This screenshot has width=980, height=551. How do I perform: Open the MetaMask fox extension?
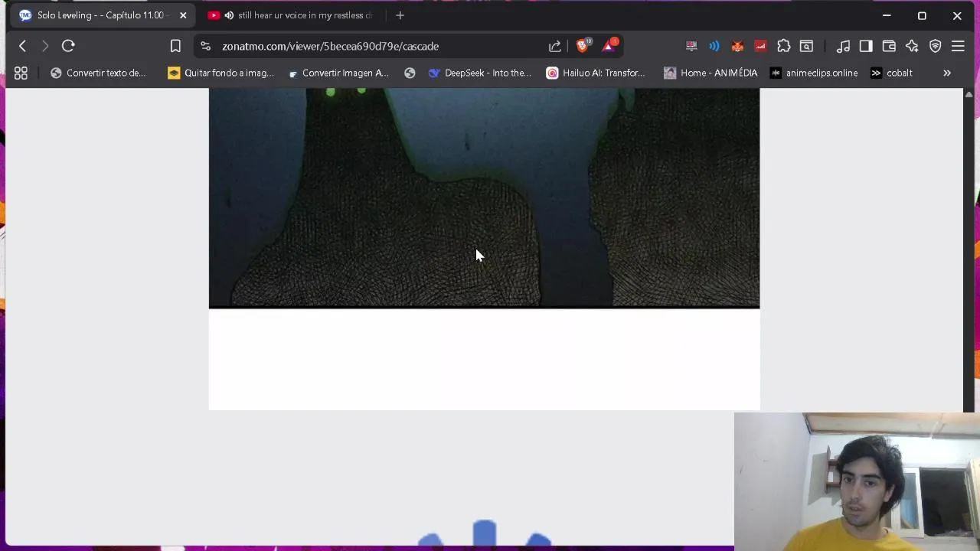pos(737,46)
